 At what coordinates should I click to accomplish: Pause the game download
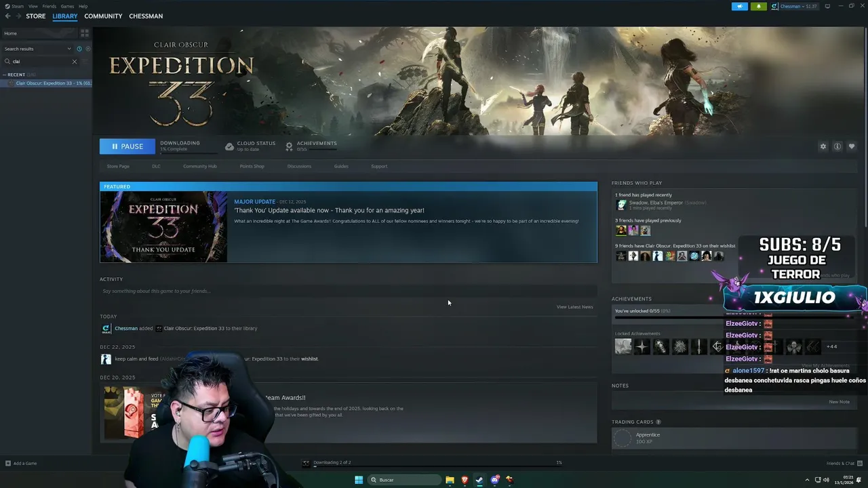127,146
